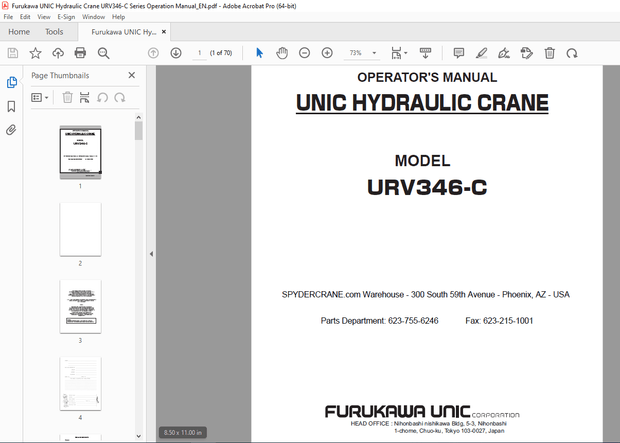Open the Help menu
The width and height of the screenshot is (620, 443).
click(118, 17)
